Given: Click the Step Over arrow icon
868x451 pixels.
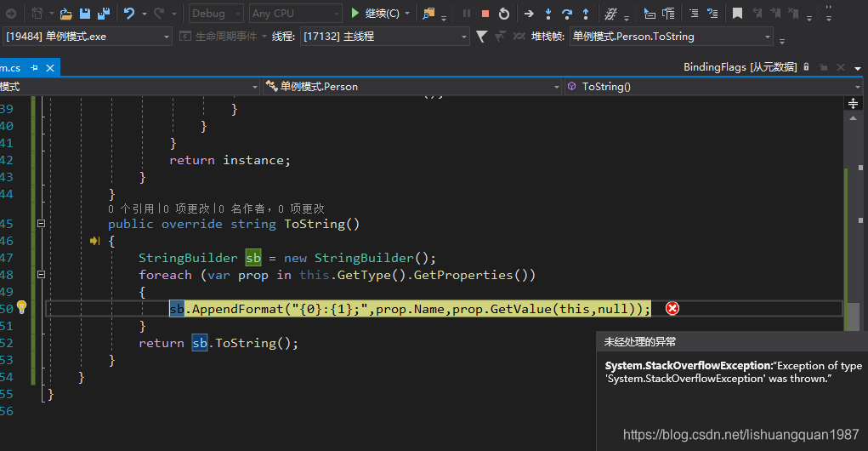Looking at the screenshot, I should click(x=567, y=14).
